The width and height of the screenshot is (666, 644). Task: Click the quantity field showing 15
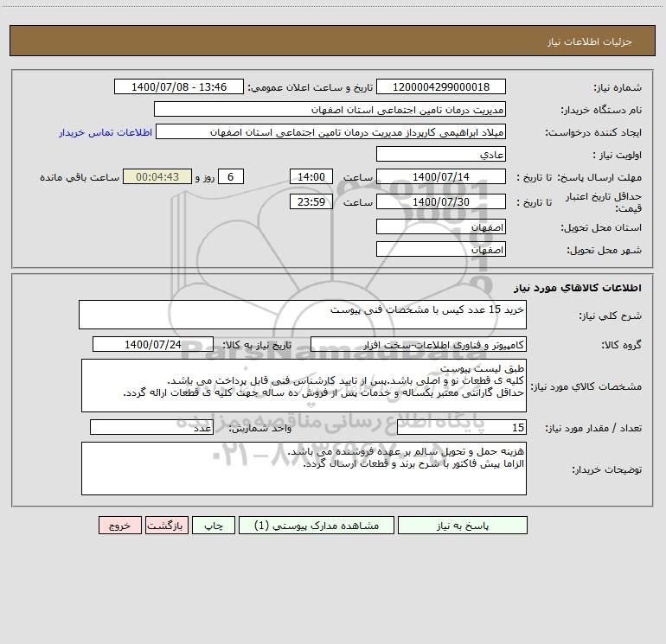[x=462, y=428]
